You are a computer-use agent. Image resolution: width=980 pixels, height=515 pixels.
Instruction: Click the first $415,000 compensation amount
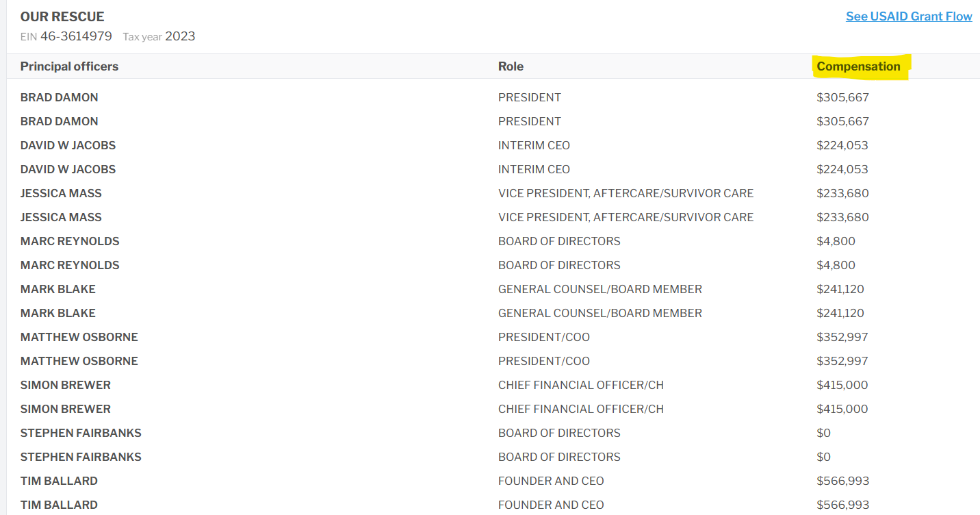(x=842, y=385)
